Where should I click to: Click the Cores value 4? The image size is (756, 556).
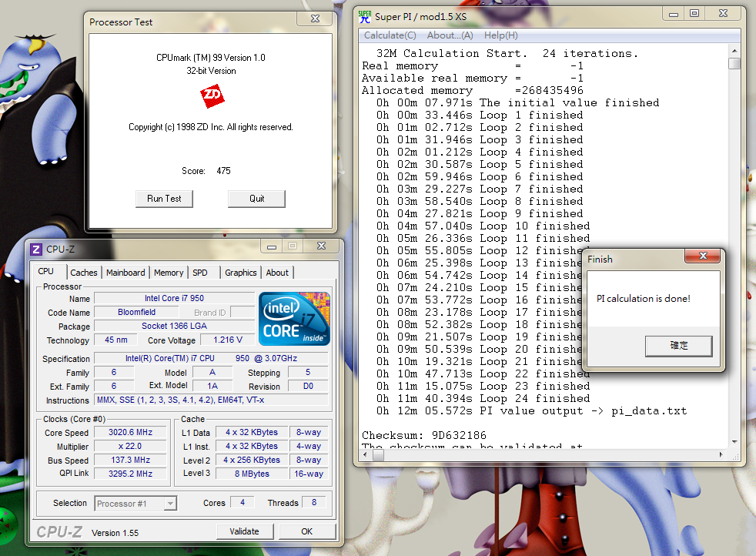tap(243, 502)
